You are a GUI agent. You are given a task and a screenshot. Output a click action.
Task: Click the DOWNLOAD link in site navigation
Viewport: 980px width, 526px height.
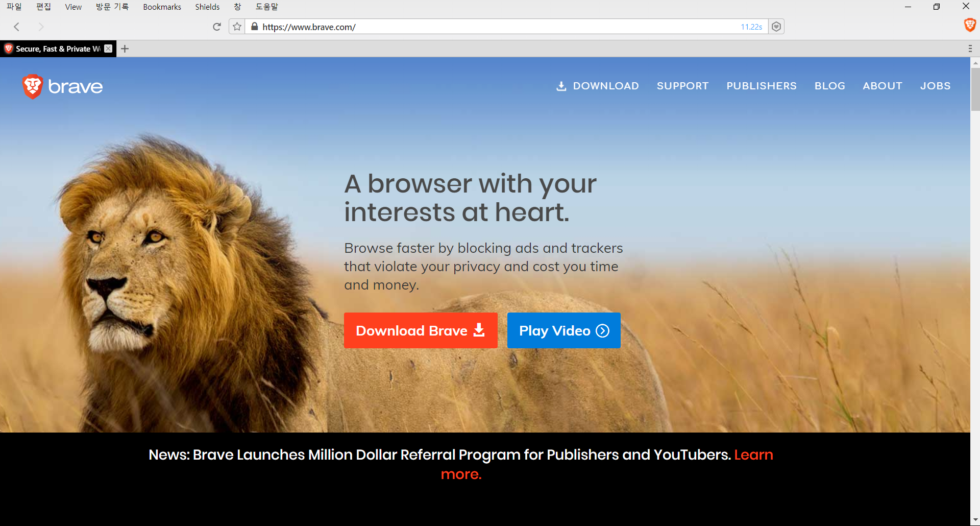click(x=597, y=86)
